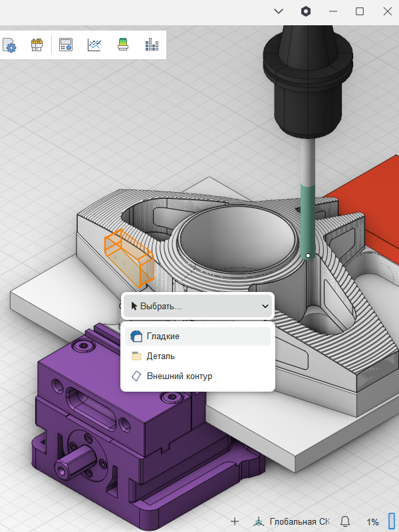Click the machine controller panel icon
The height and width of the screenshot is (532, 399).
pyautogui.click(x=65, y=45)
